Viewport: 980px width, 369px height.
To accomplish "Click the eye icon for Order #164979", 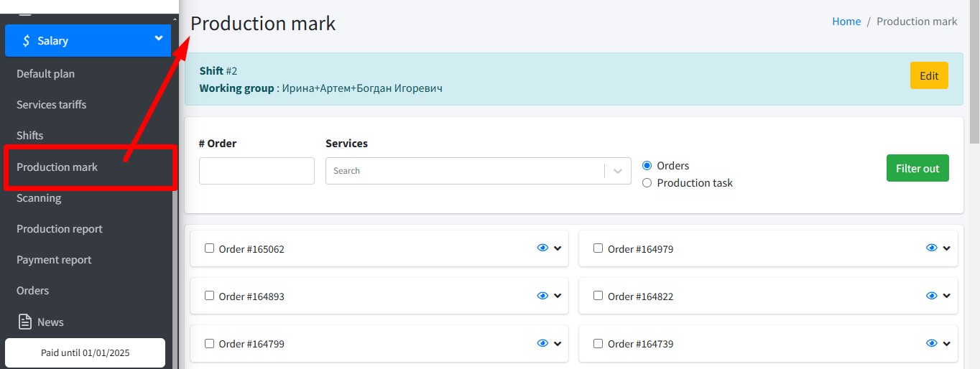I will pyautogui.click(x=931, y=248).
